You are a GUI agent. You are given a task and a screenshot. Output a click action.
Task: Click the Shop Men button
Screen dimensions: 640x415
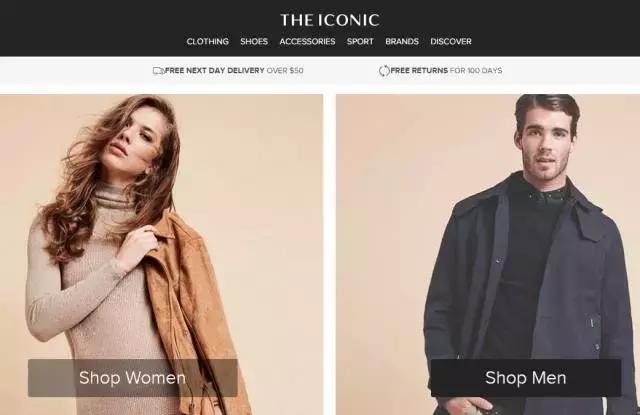click(526, 378)
